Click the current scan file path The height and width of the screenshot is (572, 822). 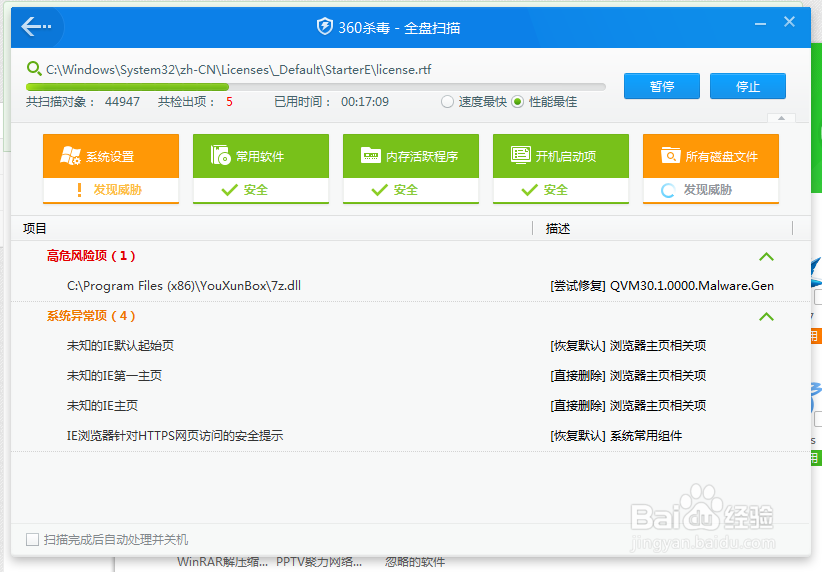click(x=239, y=69)
